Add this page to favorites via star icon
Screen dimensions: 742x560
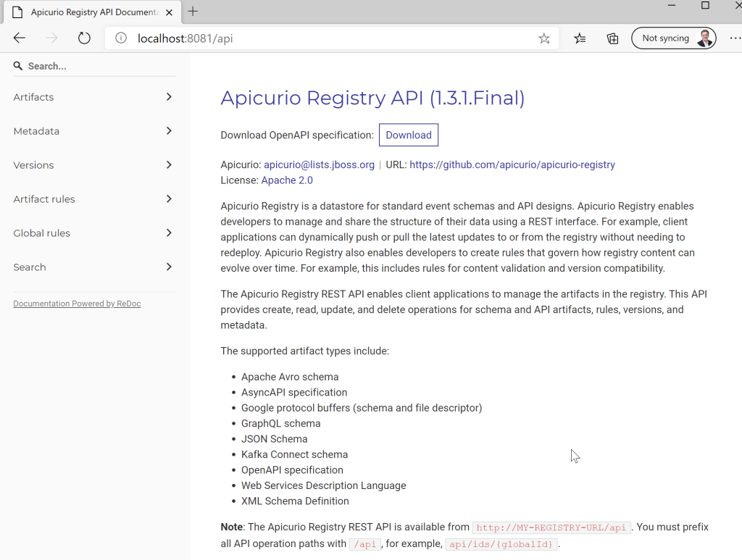coord(544,38)
